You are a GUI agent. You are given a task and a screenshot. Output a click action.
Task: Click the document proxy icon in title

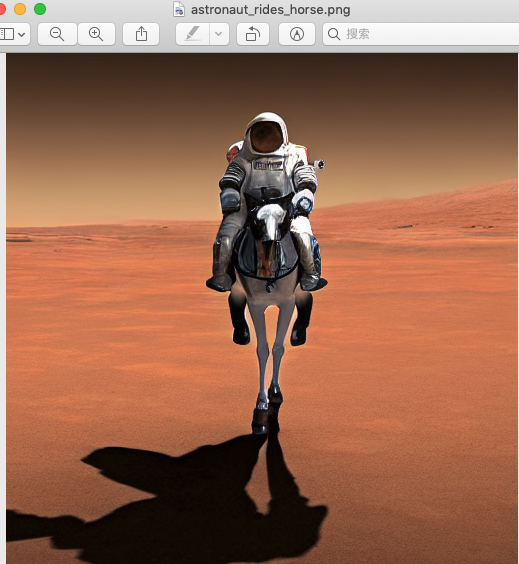coord(179,9)
